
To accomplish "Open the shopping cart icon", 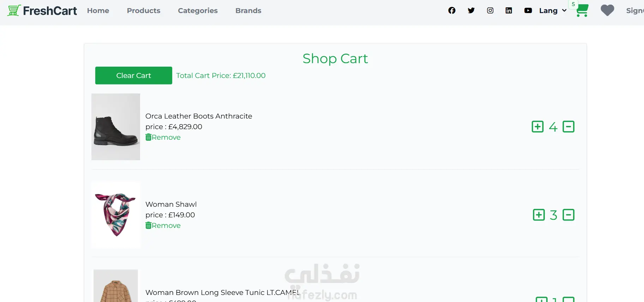I will (x=582, y=11).
